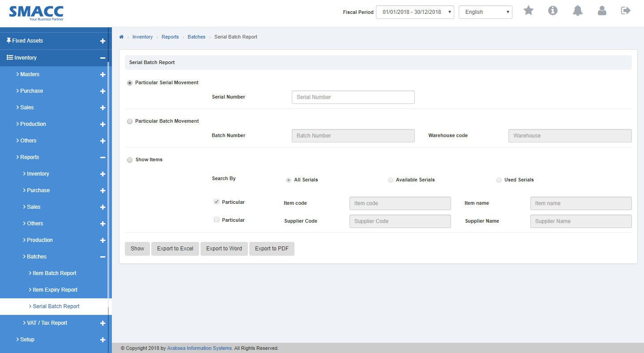Open Item Expiry Report in sidebar

point(55,290)
